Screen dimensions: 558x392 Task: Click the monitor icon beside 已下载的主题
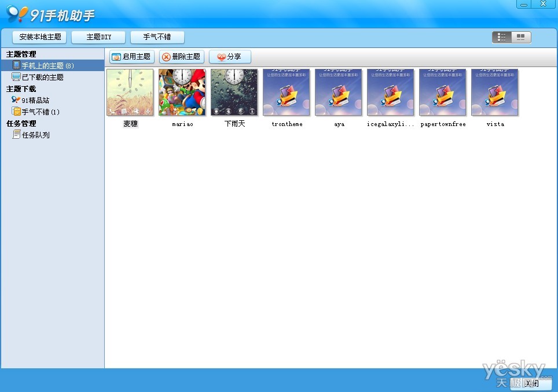pyautogui.click(x=16, y=77)
